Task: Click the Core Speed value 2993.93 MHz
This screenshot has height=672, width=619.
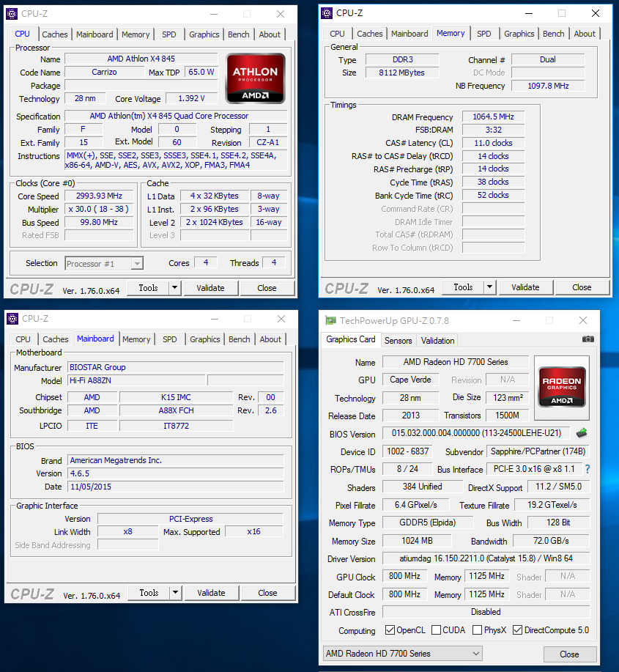Action: click(99, 196)
